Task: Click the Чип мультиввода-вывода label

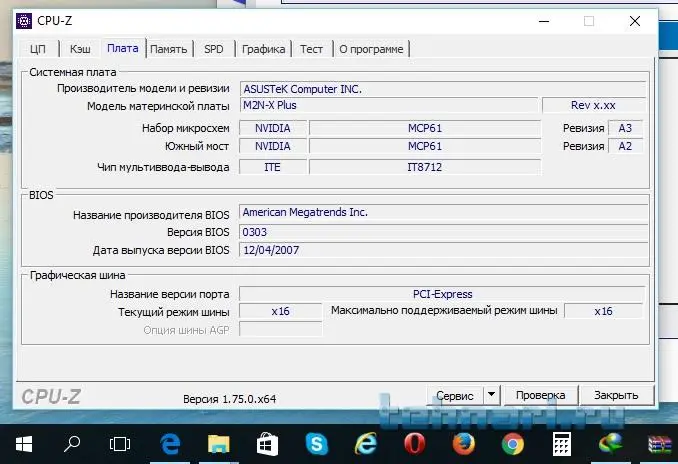Action: [x=163, y=167]
